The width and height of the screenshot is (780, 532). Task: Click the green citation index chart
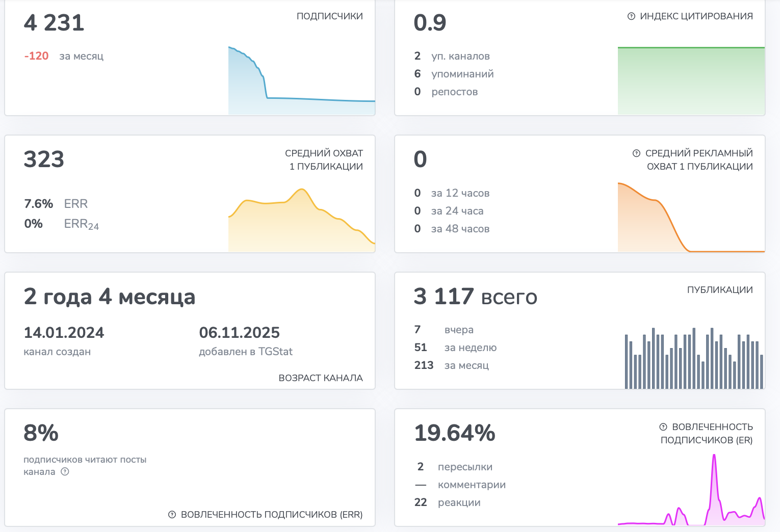pos(691,81)
